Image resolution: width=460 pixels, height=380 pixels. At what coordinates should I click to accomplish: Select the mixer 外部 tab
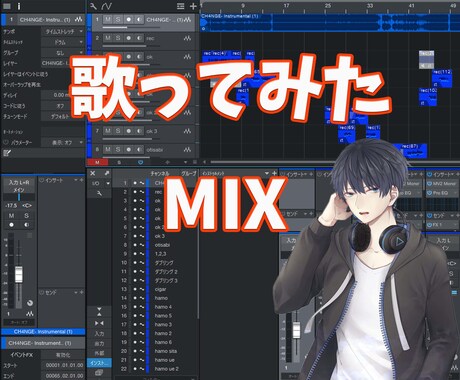pos(99,353)
